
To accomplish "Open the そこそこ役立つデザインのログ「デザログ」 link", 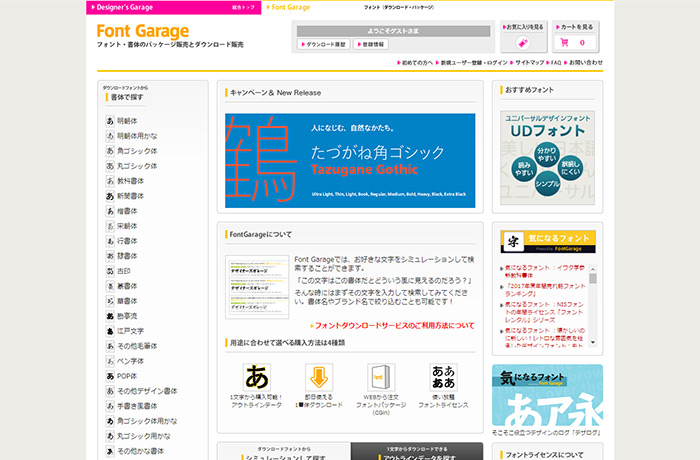I will (x=547, y=432).
